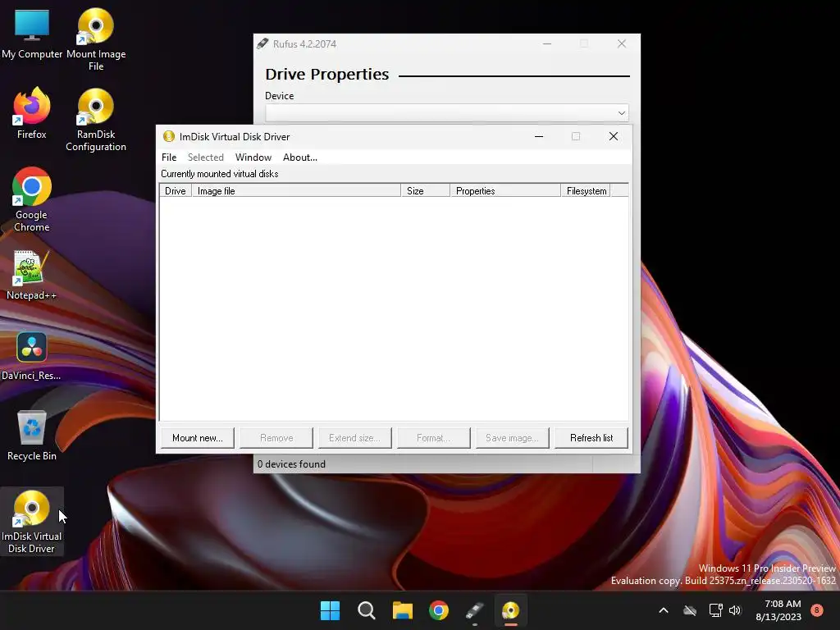This screenshot has width=840, height=630.
Task: Select the DaVinci_Res... desktop icon
Action: click(x=32, y=356)
